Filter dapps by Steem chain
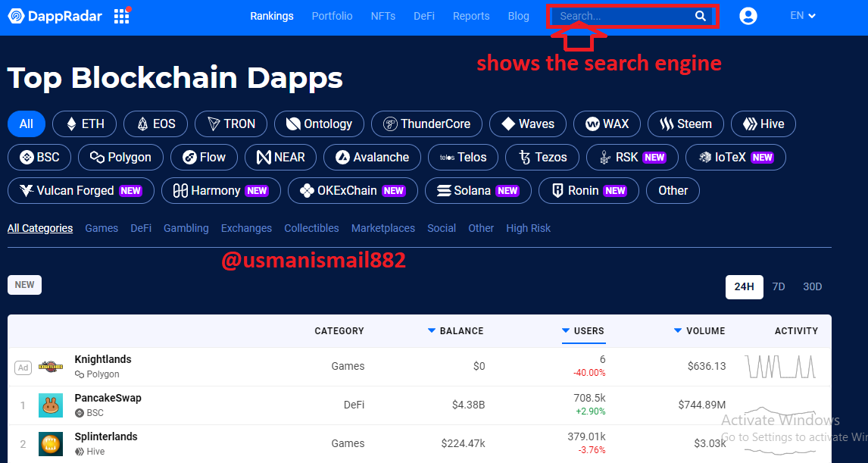Image resolution: width=868 pixels, height=463 pixels. tap(685, 124)
